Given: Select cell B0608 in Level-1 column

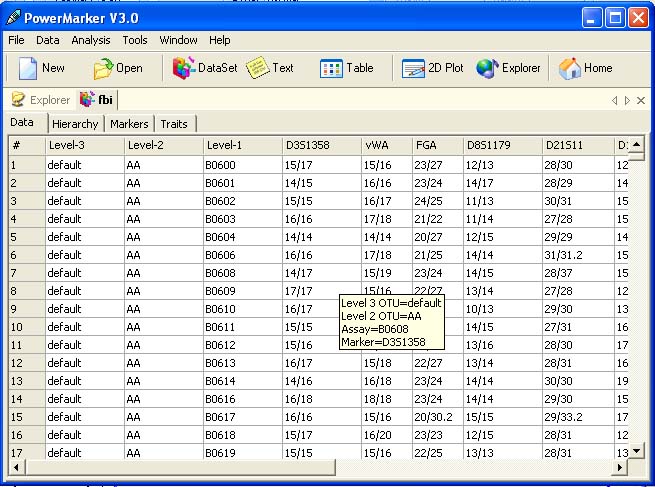Looking at the screenshot, I should tap(243, 273).
